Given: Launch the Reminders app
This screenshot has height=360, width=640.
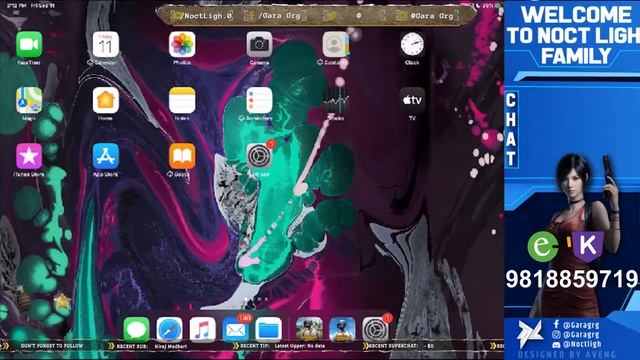Looking at the screenshot, I should 259,100.
